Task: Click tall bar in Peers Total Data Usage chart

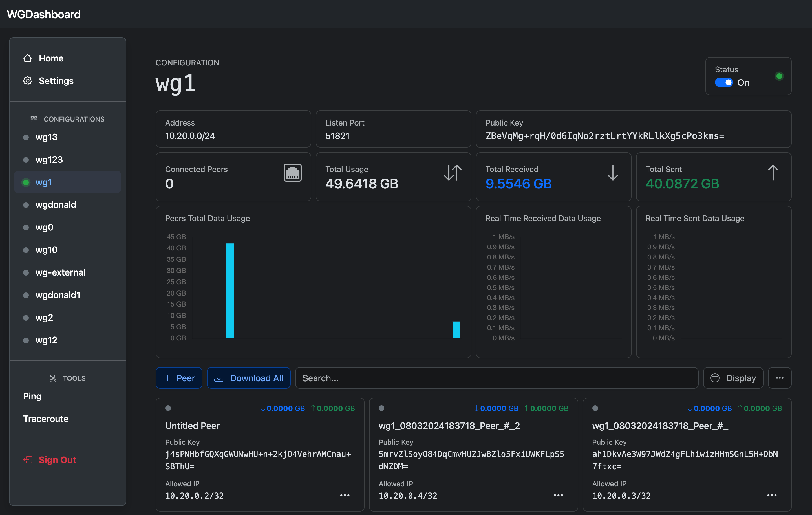Action: coord(230,291)
